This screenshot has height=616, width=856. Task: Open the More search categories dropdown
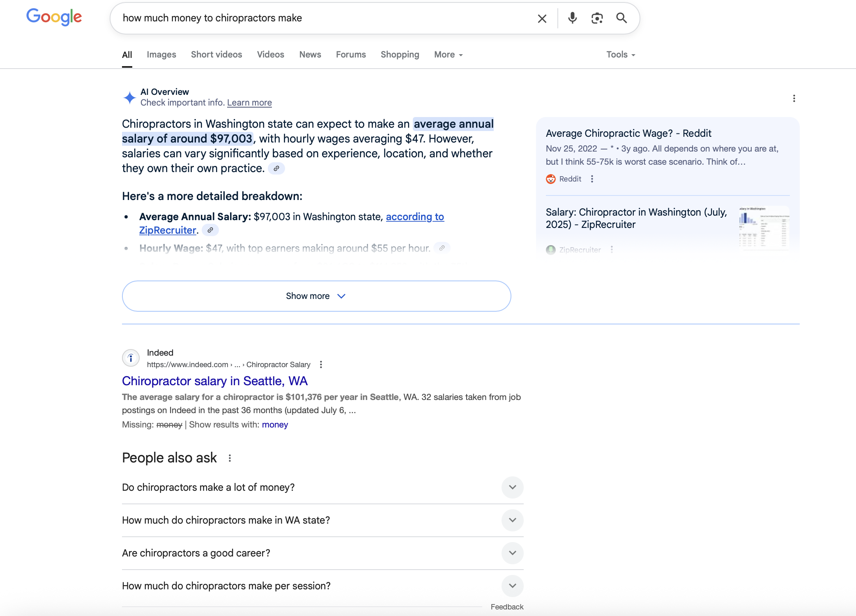(x=448, y=54)
